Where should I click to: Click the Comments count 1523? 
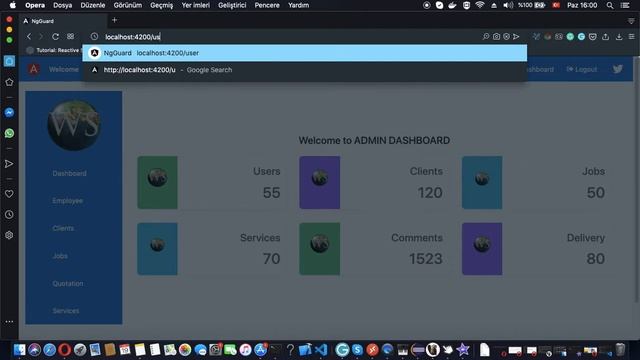[426, 259]
